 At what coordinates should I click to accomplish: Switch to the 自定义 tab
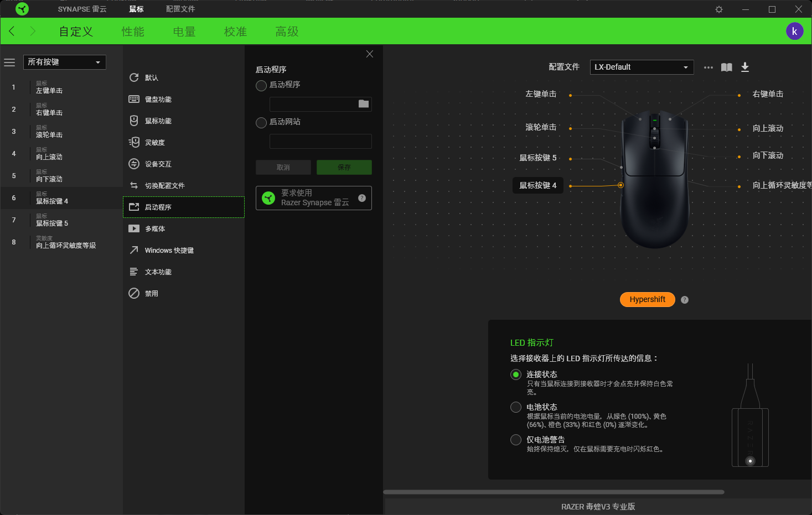76,32
